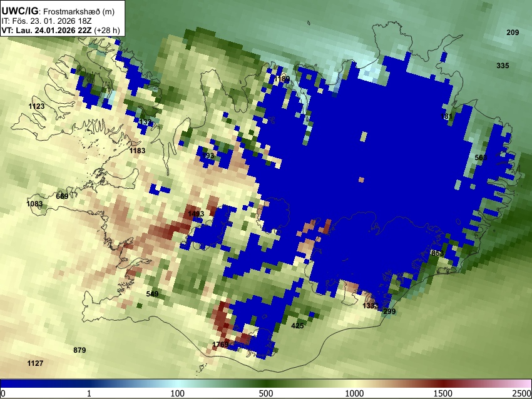Click the map value 1123
This screenshot has width=532, height=399.
pyautogui.click(x=37, y=106)
